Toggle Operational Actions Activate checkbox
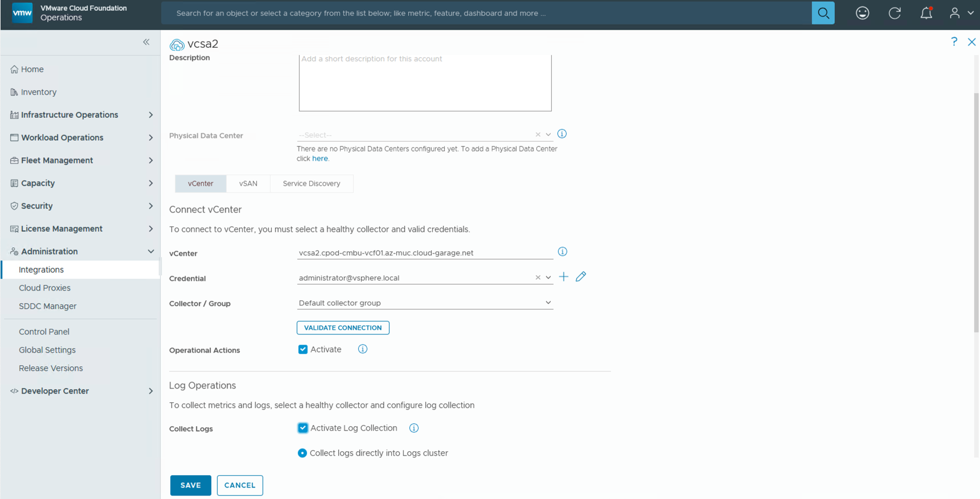980x499 pixels. [303, 350]
